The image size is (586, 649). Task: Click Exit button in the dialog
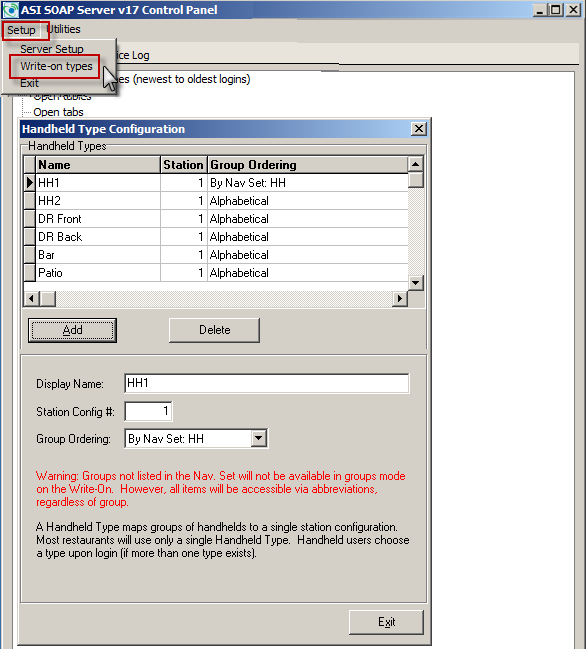tap(387, 622)
